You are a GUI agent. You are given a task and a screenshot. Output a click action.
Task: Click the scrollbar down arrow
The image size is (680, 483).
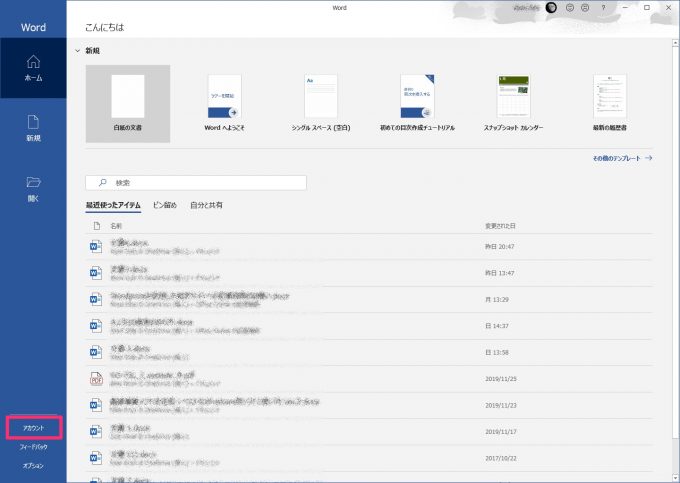click(x=676, y=478)
